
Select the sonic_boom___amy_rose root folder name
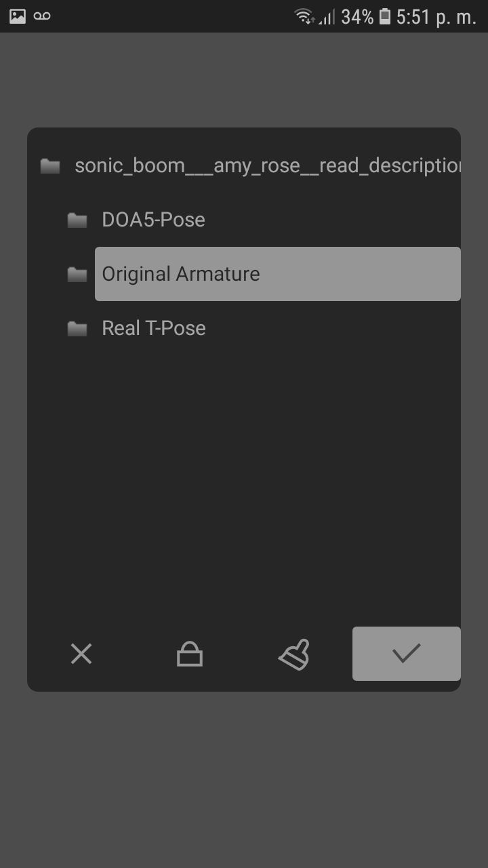pyautogui.click(x=268, y=165)
